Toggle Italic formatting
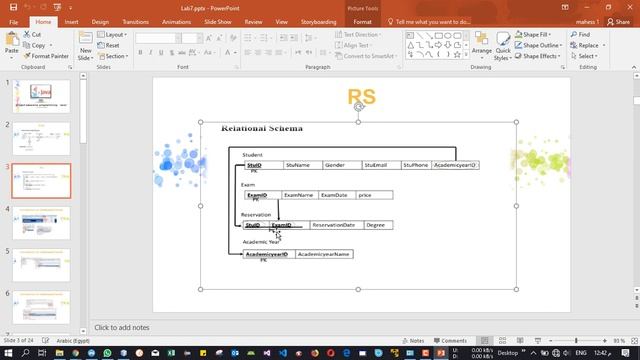The image size is (640, 360). 151,53
